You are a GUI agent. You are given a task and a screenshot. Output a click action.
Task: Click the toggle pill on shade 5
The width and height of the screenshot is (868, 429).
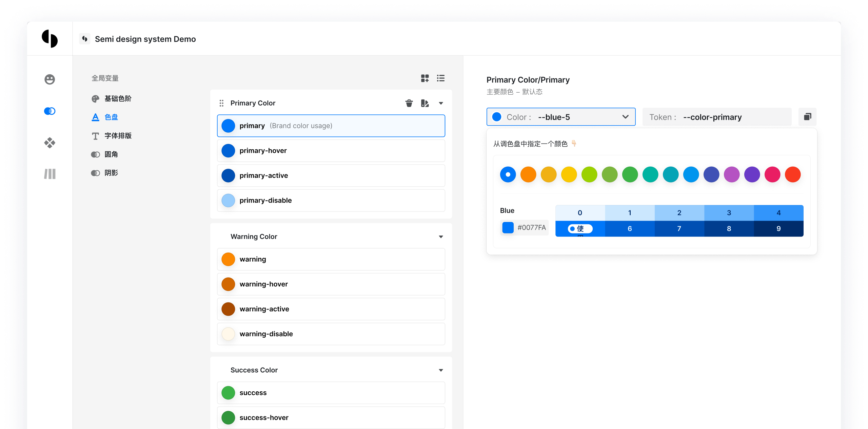tap(580, 229)
